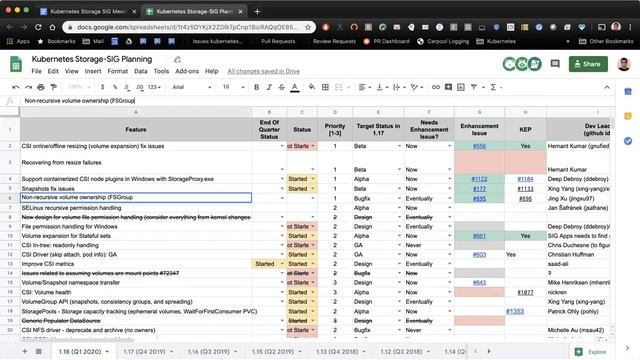Click the Filter icon
Viewport: 640px width, 360px height.
coord(473,87)
